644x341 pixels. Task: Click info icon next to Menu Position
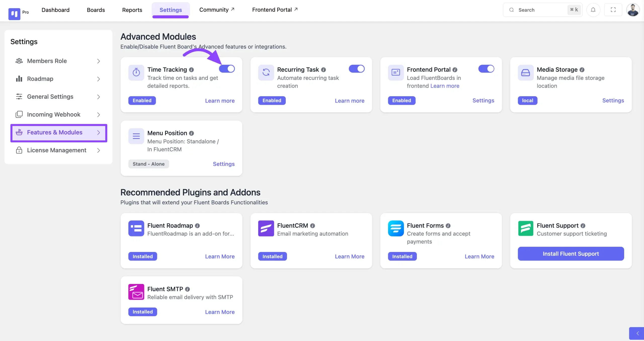click(191, 133)
